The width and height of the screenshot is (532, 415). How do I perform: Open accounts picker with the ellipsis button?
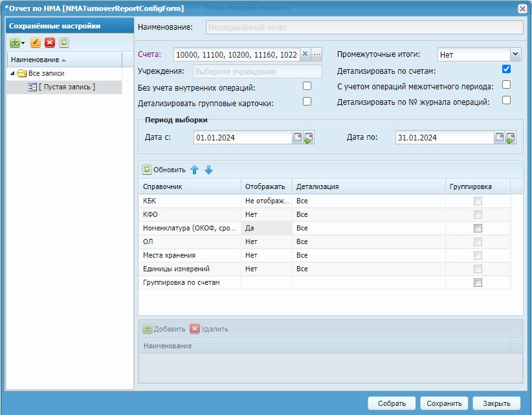coord(316,54)
